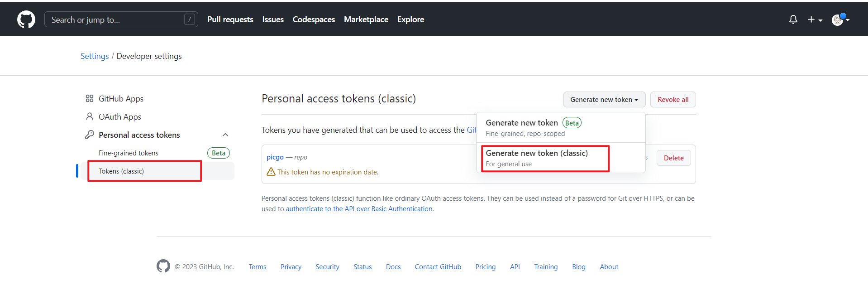Open Security footer link
Image resolution: width=868 pixels, height=290 pixels.
click(x=327, y=267)
